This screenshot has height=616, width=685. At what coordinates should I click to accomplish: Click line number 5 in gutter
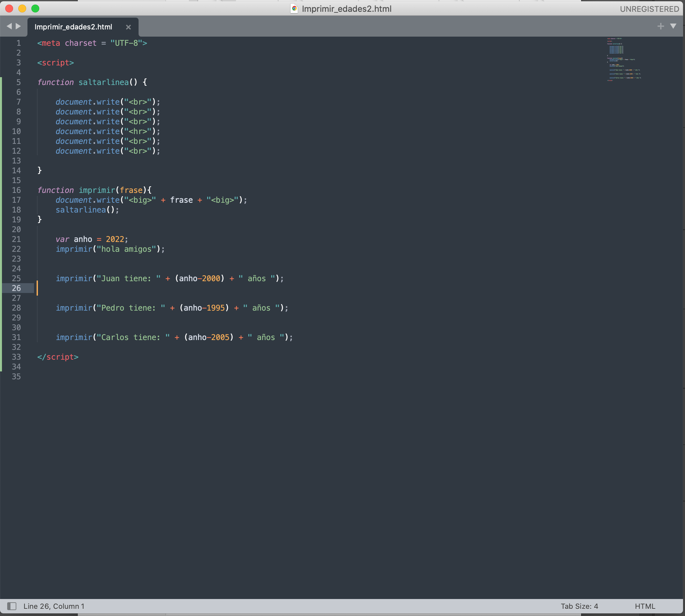click(19, 82)
